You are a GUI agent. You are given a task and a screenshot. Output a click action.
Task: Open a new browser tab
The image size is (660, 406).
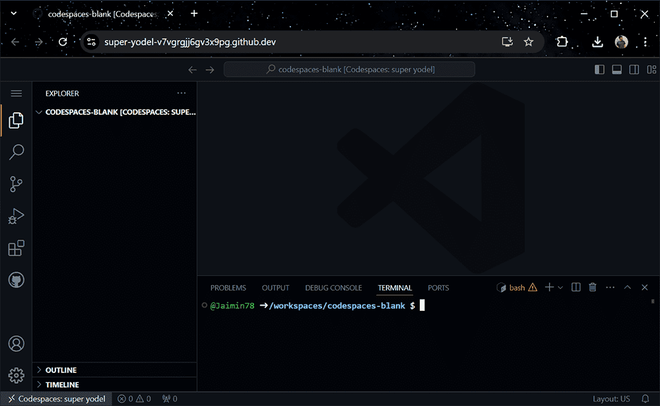[194, 13]
